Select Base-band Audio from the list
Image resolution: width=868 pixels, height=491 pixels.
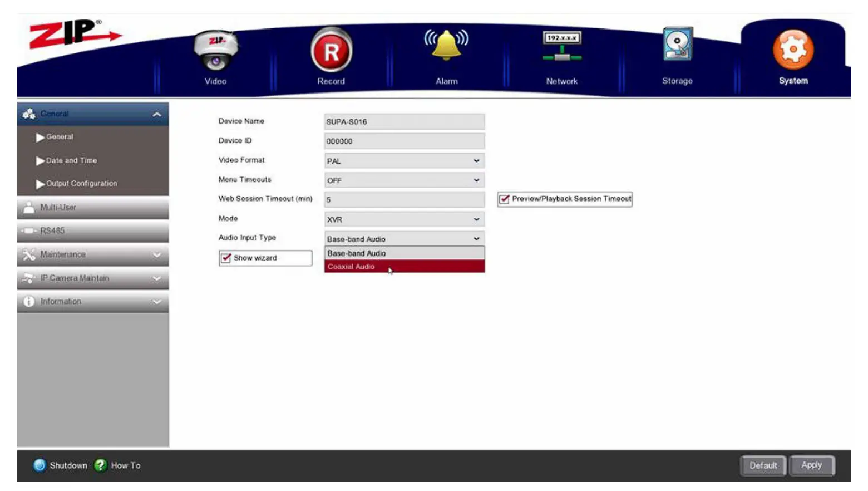coord(405,253)
